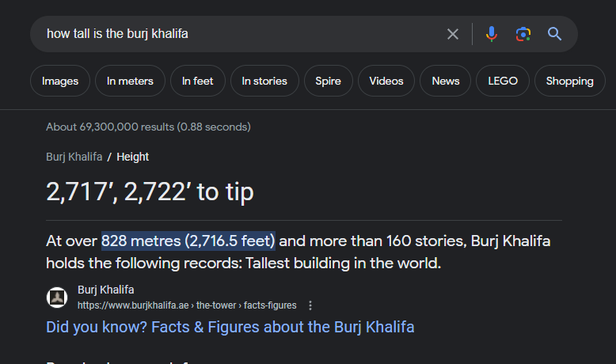
Task: Clear the search query with X icon
Action: 453,34
